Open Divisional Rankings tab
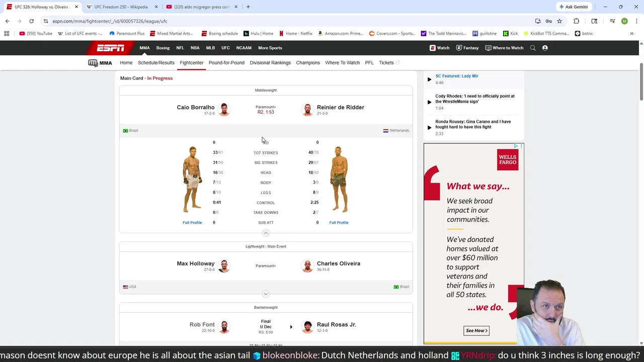The height and width of the screenshot is (362, 644). [270, 63]
